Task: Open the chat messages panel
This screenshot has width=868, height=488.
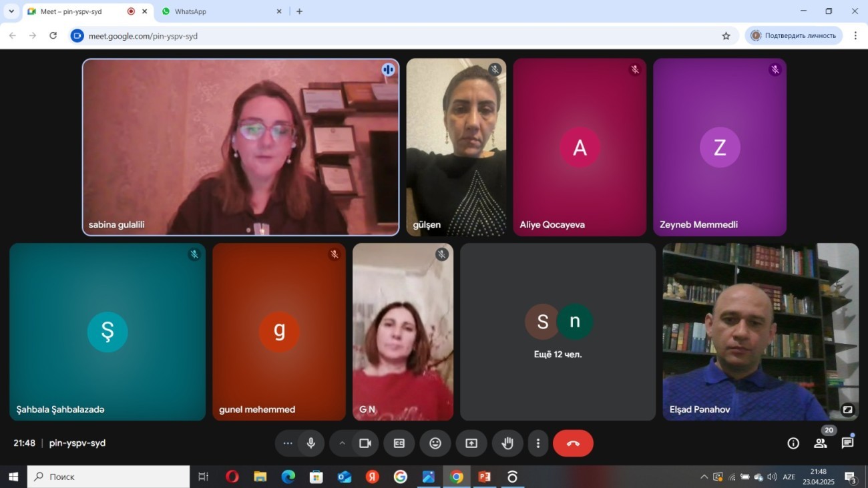Action: 847,443
